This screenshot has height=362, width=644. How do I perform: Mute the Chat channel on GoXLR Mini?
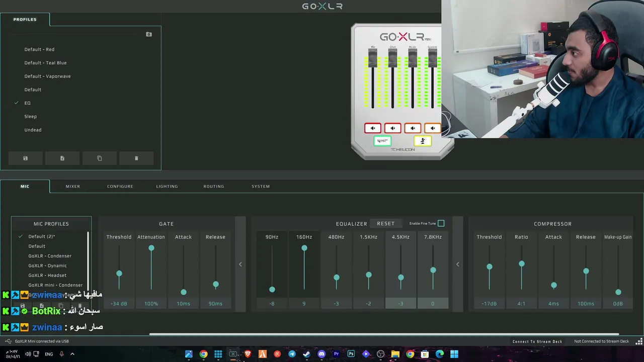[392, 128]
